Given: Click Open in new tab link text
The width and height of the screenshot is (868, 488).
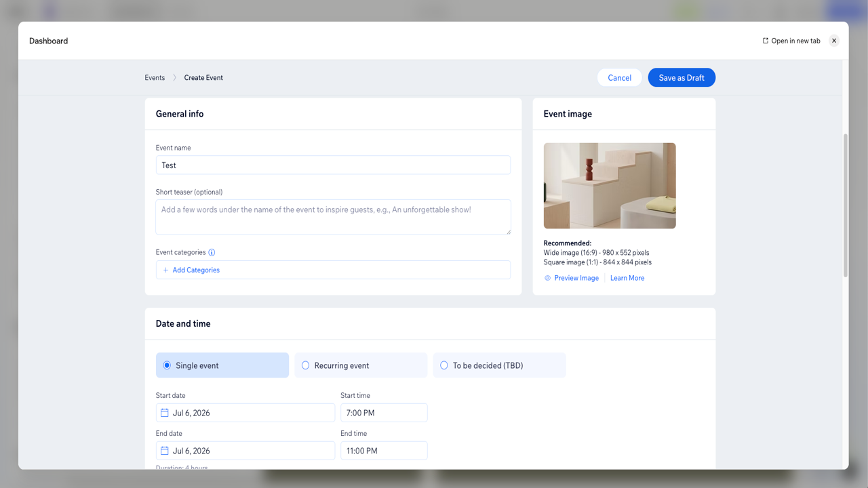Looking at the screenshot, I should 795,41.
